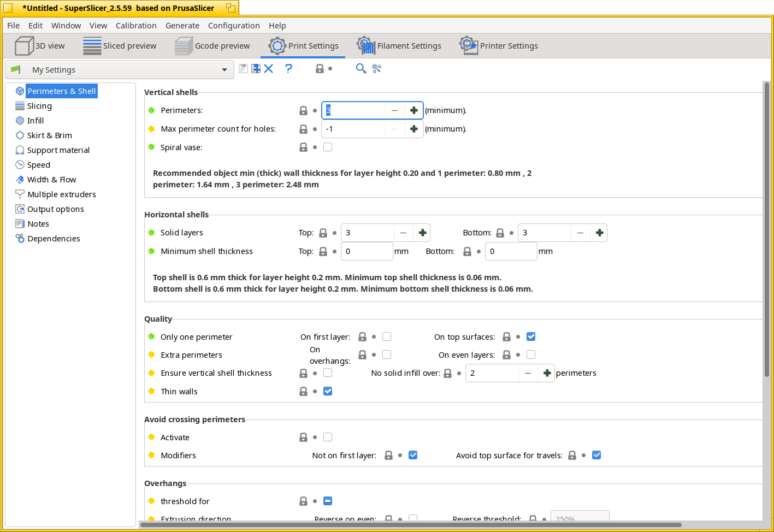
Task: Open Output options page
Action: pos(55,209)
